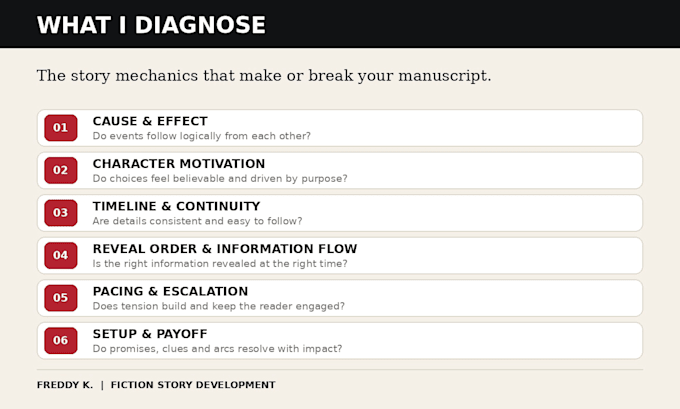
Task: Click 'Do events follow logically' description
Action: tap(202, 136)
